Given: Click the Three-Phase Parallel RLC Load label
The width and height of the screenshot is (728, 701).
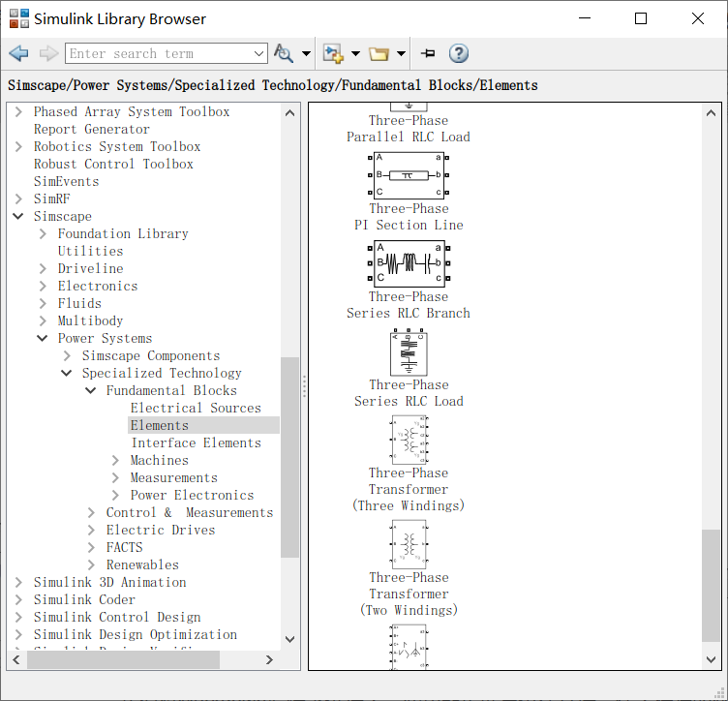Looking at the screenshot, I should pyautogui.click(x=409, y=129).
